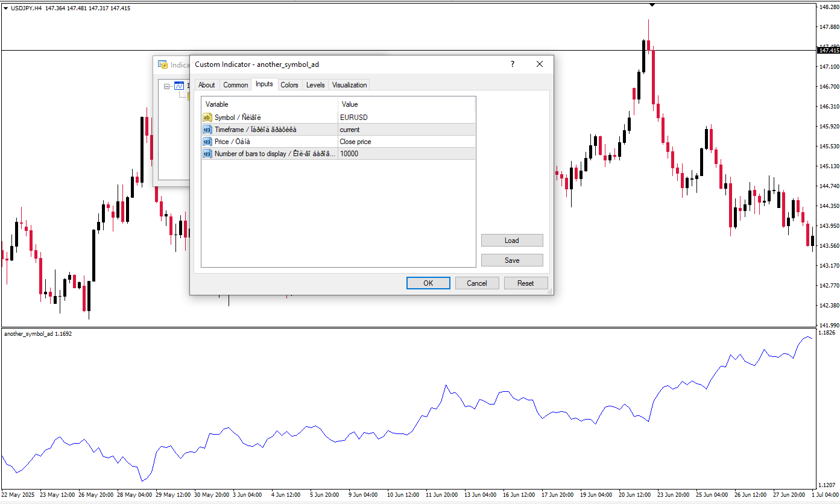The height and width of the screenshot is (504, 840).
Task: Go to the Levels tab
Action: tap(315, 85)
